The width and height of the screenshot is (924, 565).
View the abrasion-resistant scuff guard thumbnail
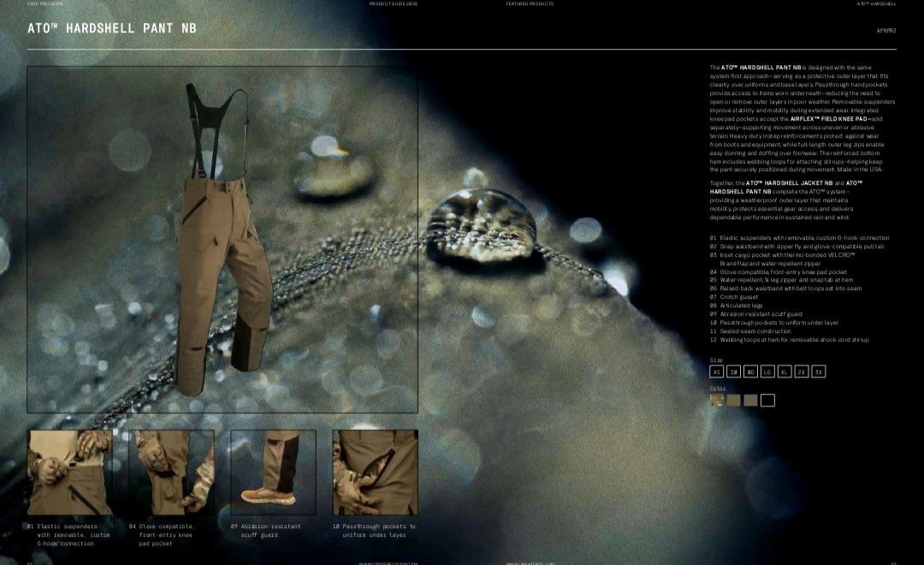(x=274, y=473)
